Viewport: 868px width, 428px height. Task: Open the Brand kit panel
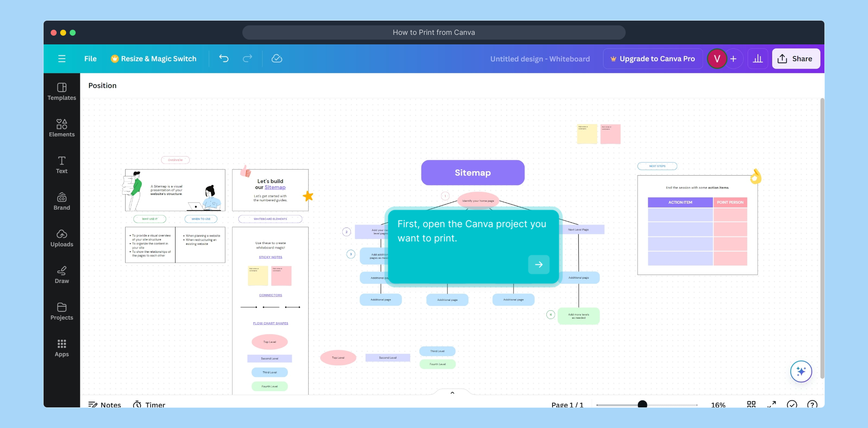tap(62, 201)
